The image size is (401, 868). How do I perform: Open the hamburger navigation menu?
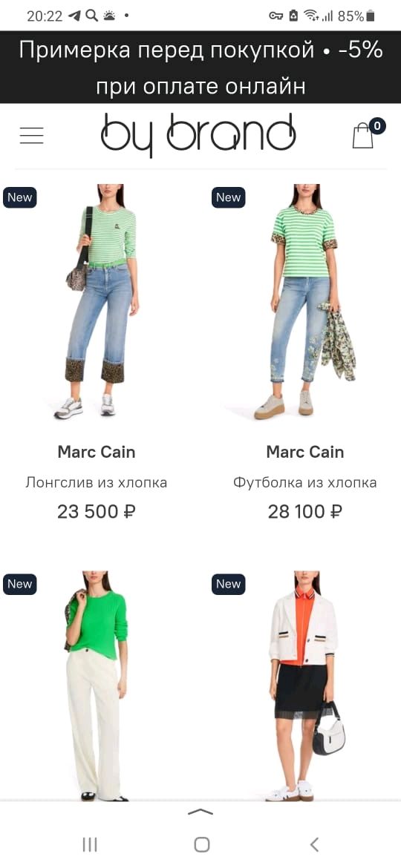[32, 136]
